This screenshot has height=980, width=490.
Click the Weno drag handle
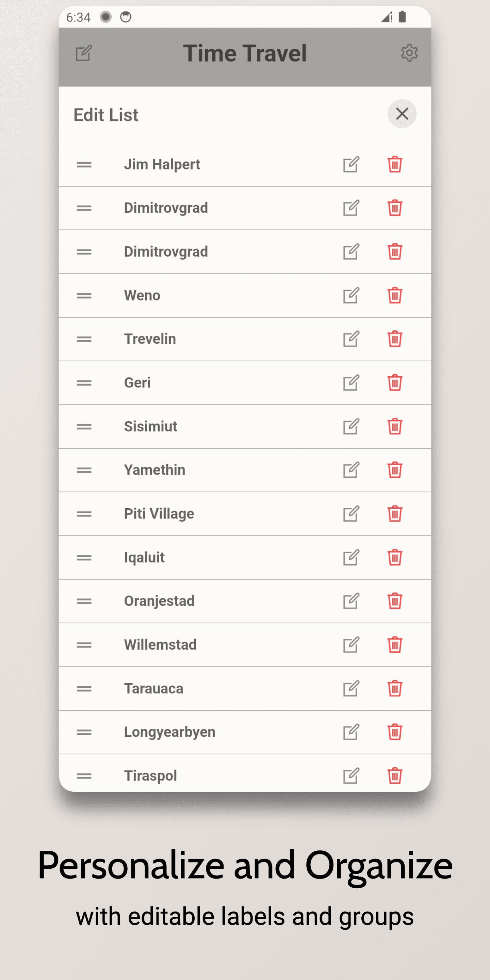pyautogui.click(x=84, y=296)
